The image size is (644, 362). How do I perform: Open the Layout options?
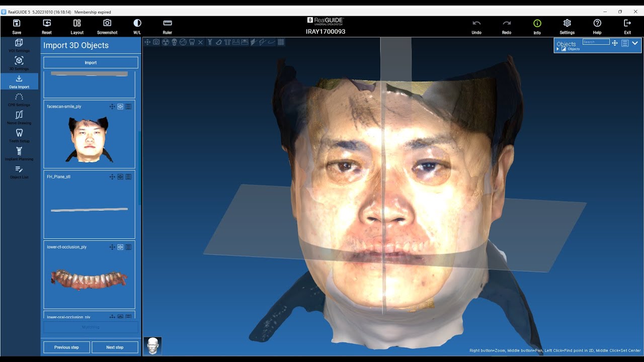pos(77,23)
